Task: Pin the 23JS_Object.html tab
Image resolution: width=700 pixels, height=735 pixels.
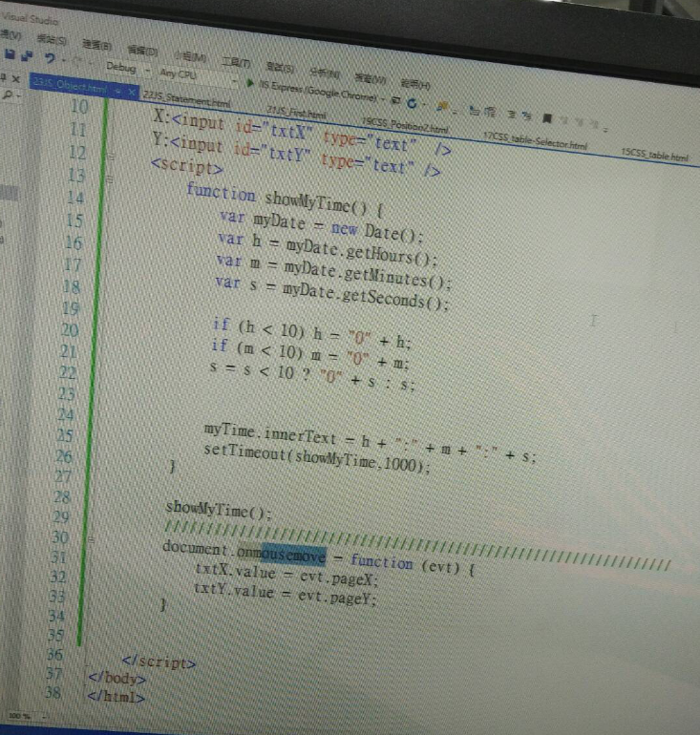Action: point(118,92)
